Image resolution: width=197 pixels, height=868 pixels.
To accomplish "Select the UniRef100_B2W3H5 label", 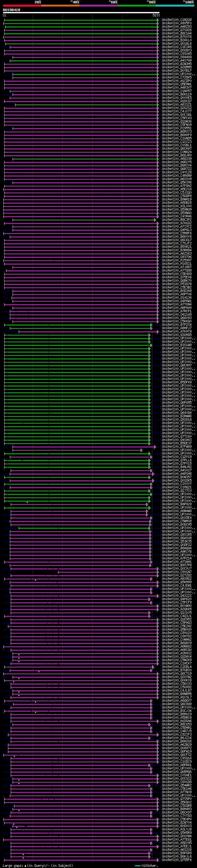I will [x=177, y=64].
